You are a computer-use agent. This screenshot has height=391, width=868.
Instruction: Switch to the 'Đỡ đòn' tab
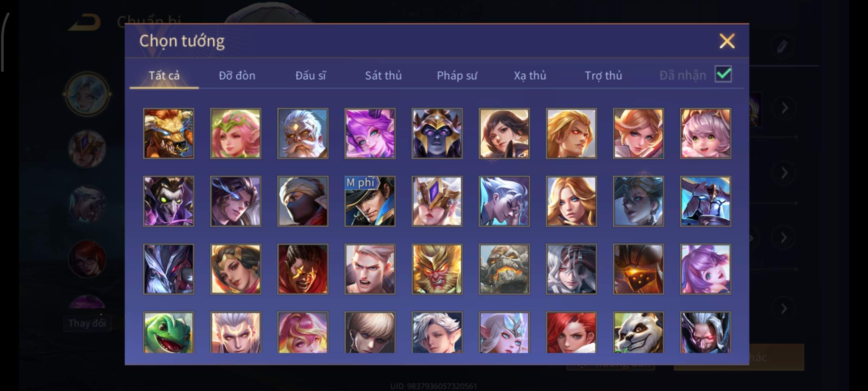237,75
